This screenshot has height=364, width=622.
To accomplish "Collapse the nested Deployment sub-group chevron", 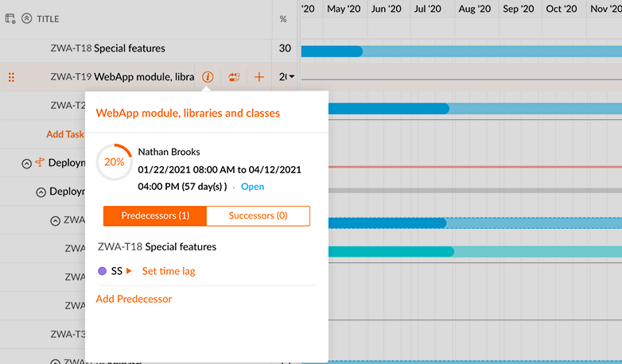I will coord(41,192).
